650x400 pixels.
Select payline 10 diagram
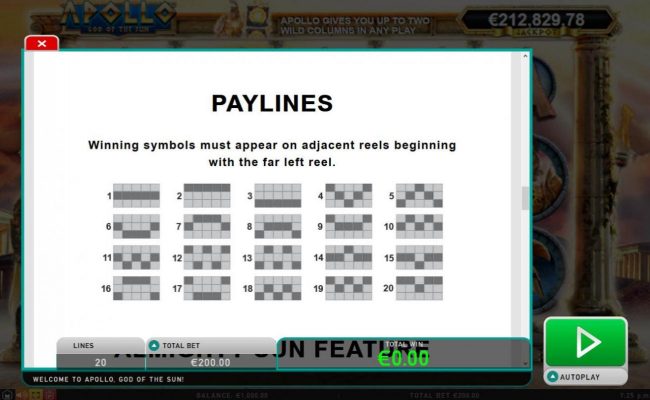point(419,226)
